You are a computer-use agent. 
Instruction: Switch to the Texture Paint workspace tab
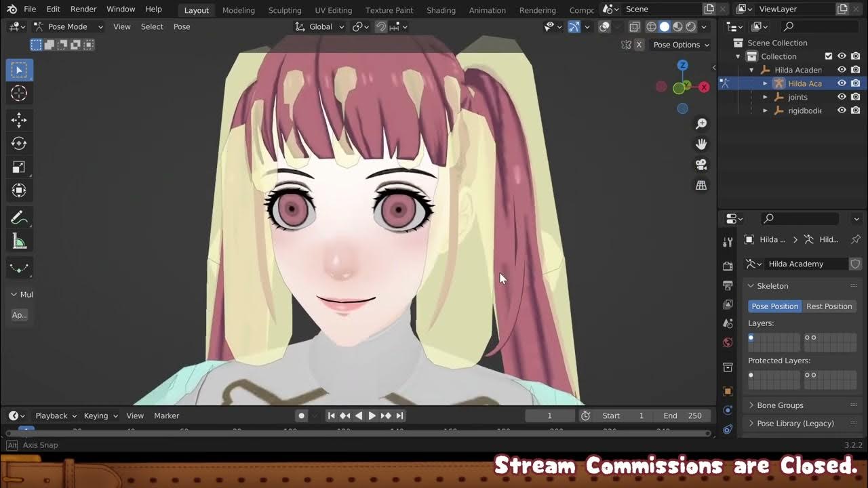click(x=389, y=10)
